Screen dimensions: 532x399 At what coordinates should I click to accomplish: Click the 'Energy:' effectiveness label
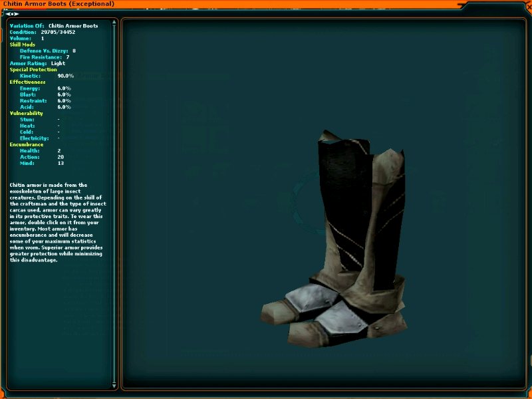[30, 88]
